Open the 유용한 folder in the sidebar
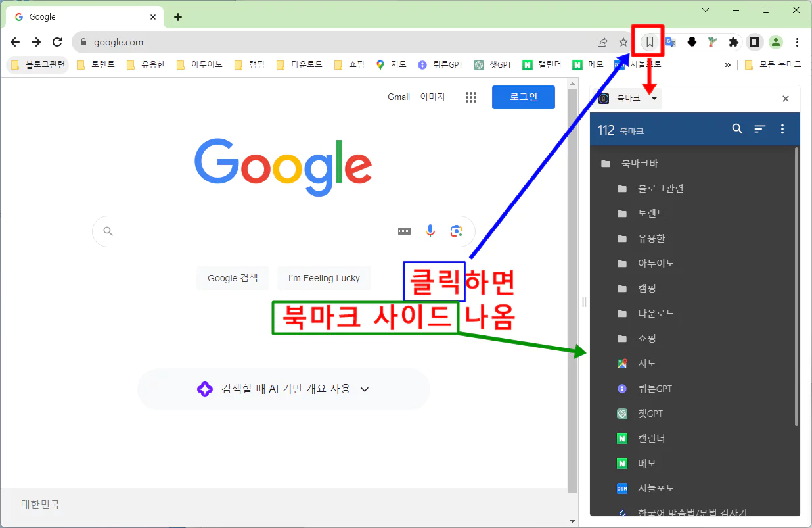 (x=692, y=239)
